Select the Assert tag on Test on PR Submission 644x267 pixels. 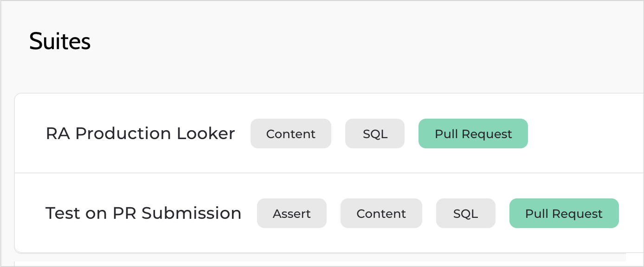point(292,214)
